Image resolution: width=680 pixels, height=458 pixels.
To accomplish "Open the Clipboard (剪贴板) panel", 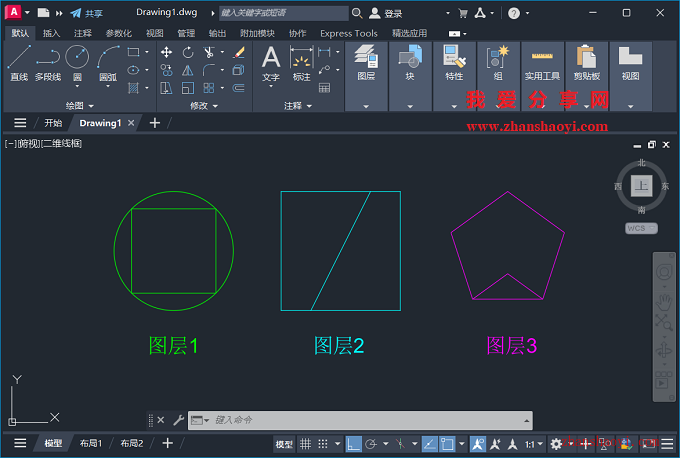I will [x=587, y=76].
